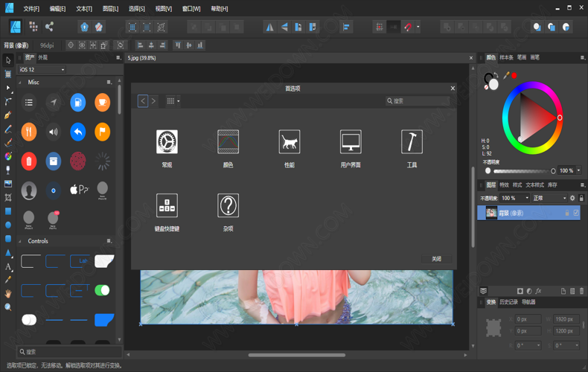The height and width of the screenshot is (372, 588).
Task: Select the Ellipse shape tool
Action: pyautogui.click(x=8, y=225)
